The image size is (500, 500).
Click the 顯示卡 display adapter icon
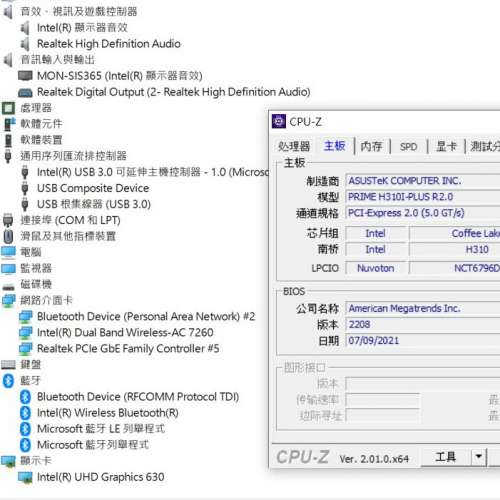pyautogui.click(x=8, y=461)
